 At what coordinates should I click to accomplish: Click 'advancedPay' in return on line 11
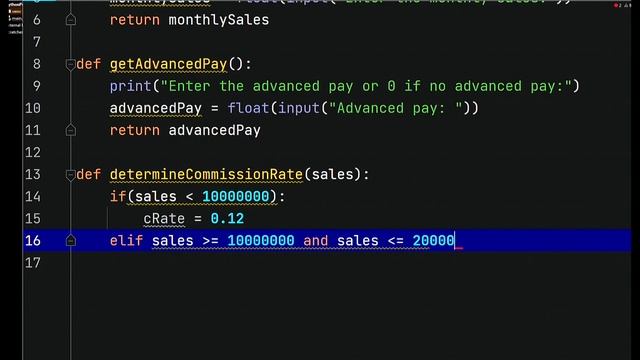(214, 131)
